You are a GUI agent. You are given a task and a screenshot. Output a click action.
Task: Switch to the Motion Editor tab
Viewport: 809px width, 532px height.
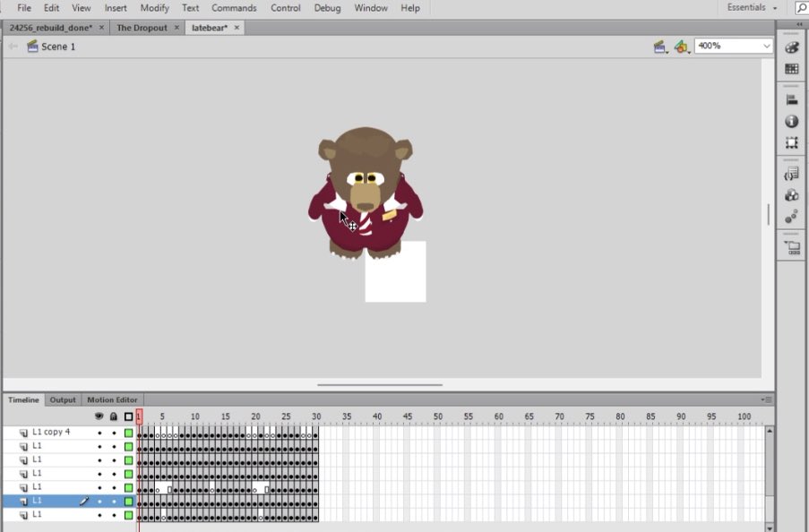(x=113, y=399)
